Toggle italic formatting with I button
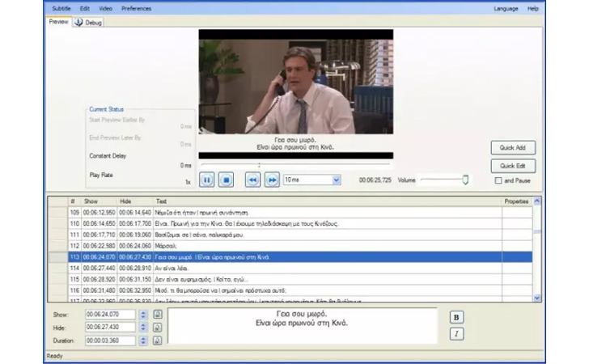589x364 pixels. (456, 333)
